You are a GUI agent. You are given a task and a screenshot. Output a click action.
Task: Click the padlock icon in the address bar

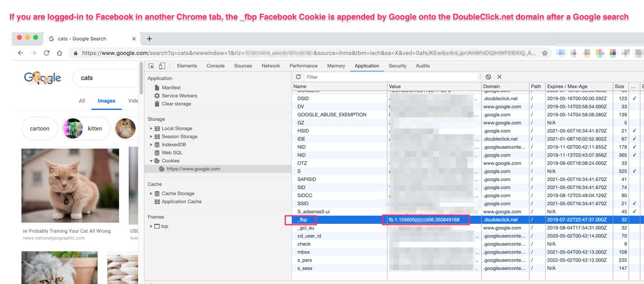[x=76, y=53]
